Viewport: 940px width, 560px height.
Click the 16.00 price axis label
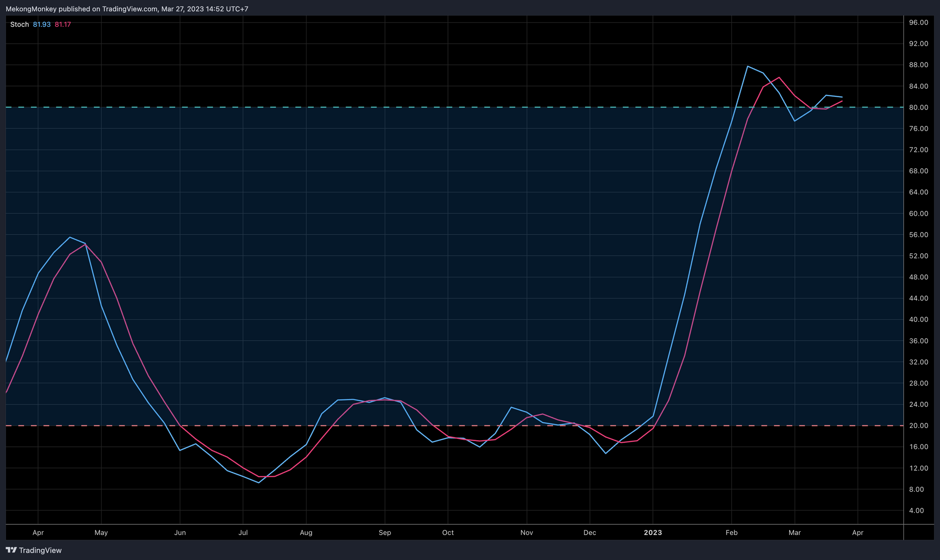tap(918, 447)
